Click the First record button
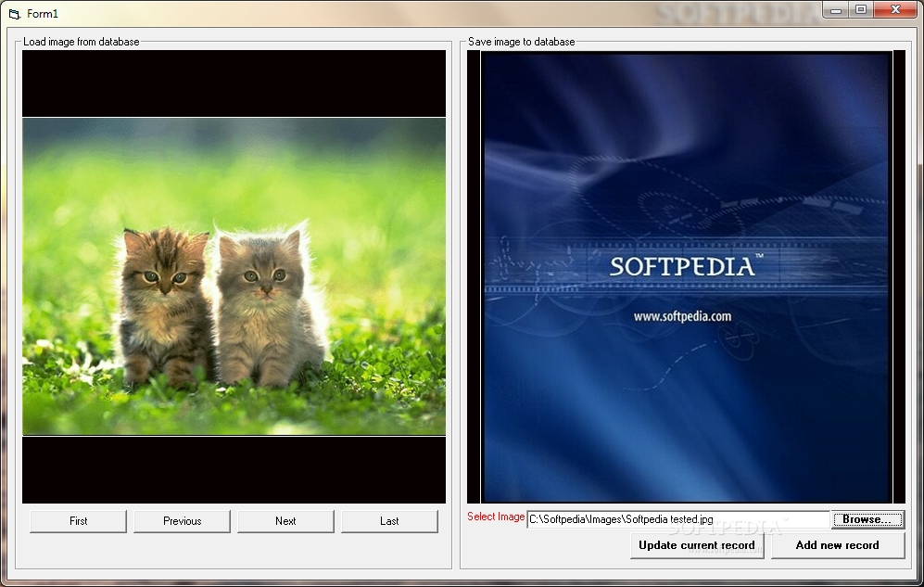 78,521
